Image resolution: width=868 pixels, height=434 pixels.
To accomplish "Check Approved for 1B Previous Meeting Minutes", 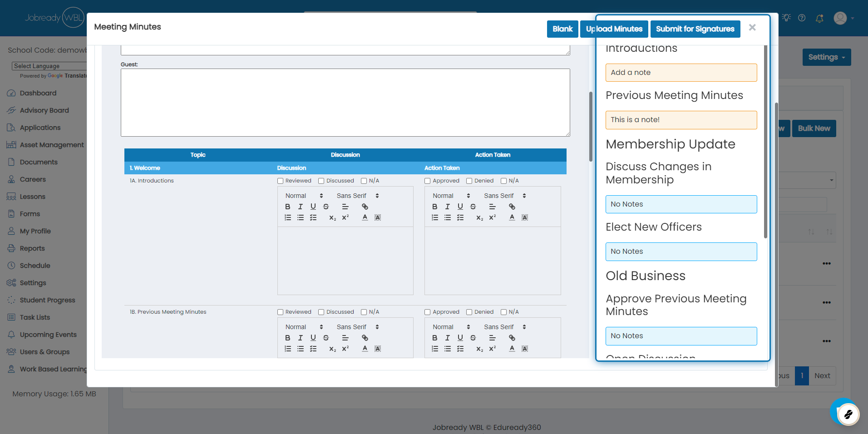I will 427,312.
